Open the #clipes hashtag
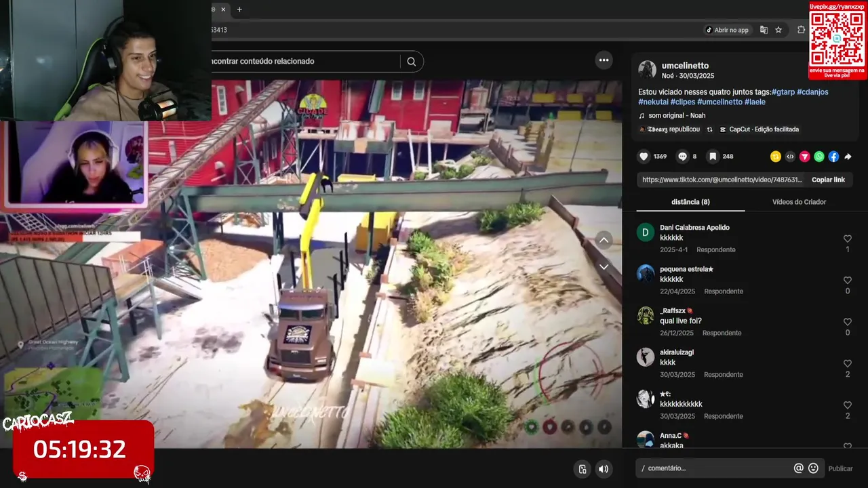Screen dimensions: 868x488 click(683, 102)
